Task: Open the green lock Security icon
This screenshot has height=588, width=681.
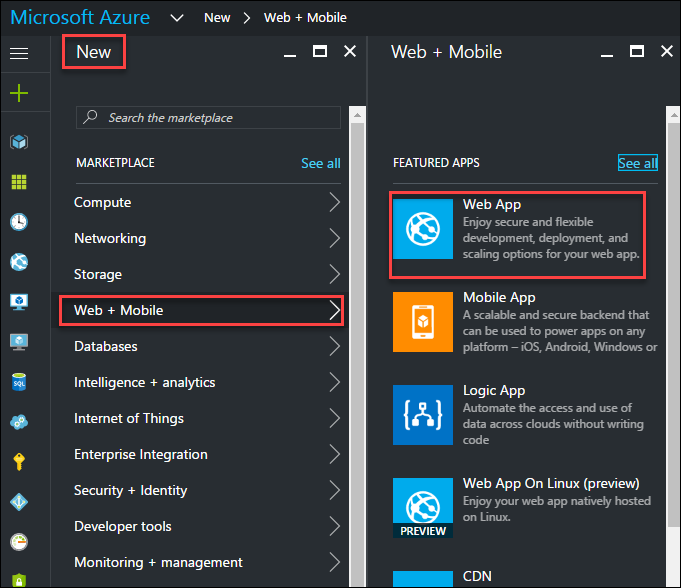Action: point(19,580)
